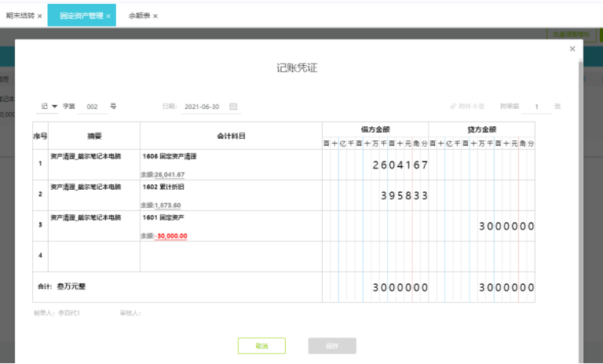Switch to the 固定资产管理 tab
Image resolution: width=603 pixels, height=364 pixels.
coord(82,16)
